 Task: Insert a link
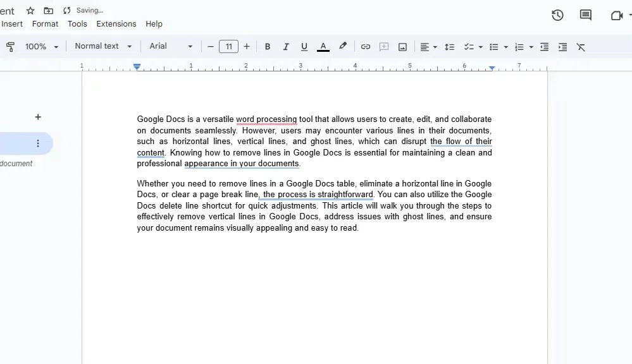pos(366,47)
